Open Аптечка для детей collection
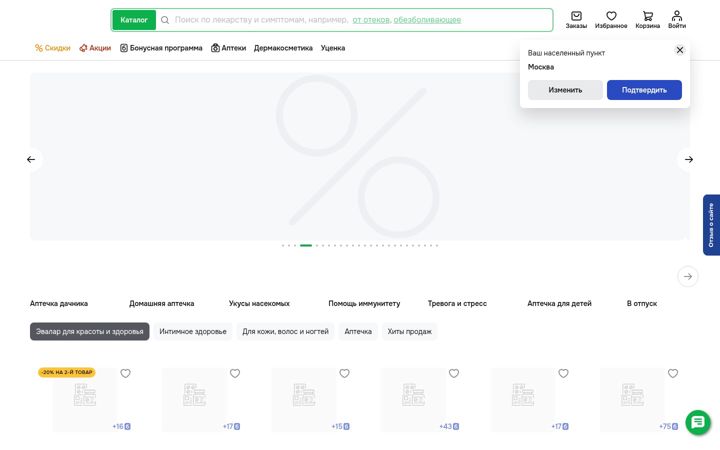 click(x=559, y=304)
